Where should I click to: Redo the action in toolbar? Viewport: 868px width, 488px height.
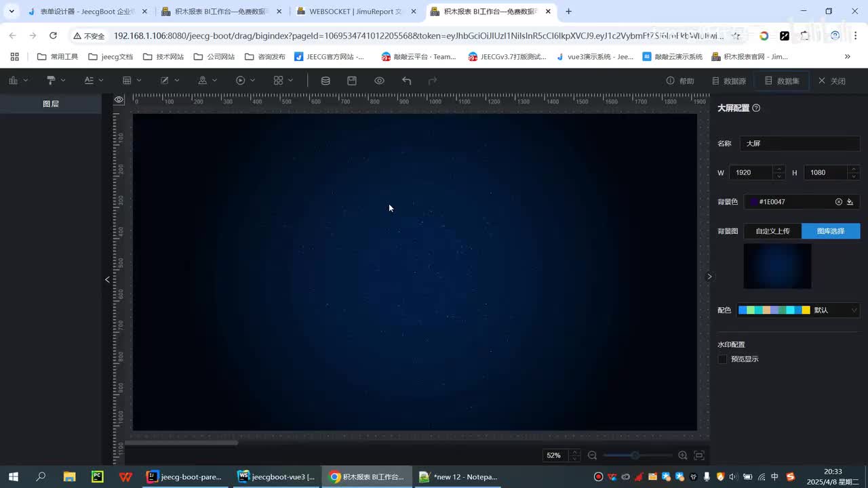click(x=433, y=81)
